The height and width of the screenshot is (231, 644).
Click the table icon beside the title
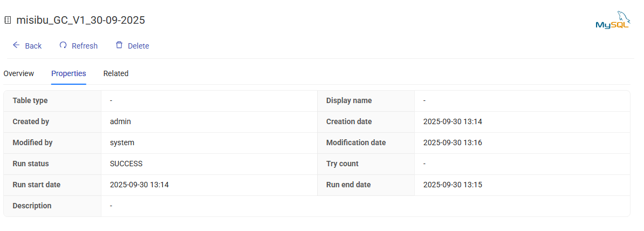tap(8, 21)
